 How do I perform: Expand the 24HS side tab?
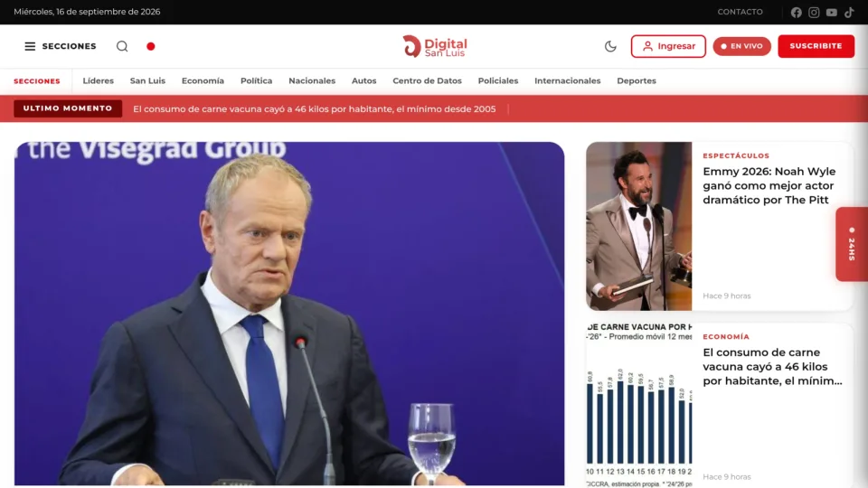pos(852,244)
